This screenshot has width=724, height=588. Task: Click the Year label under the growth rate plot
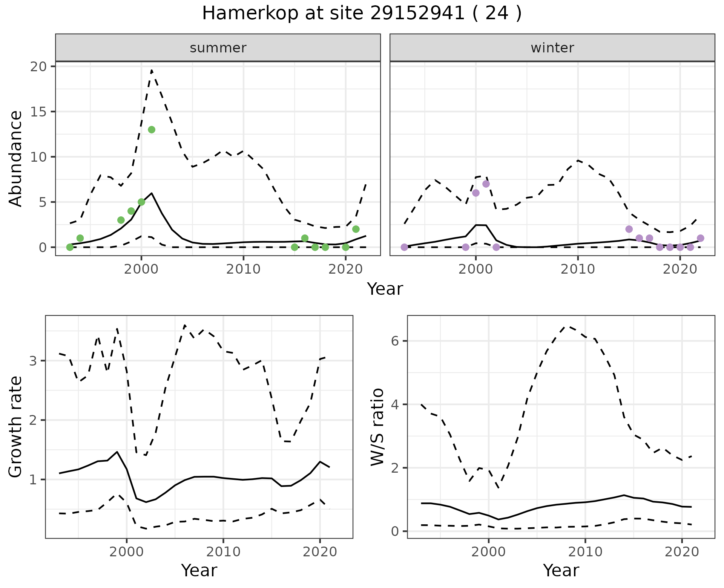point(199,570)
